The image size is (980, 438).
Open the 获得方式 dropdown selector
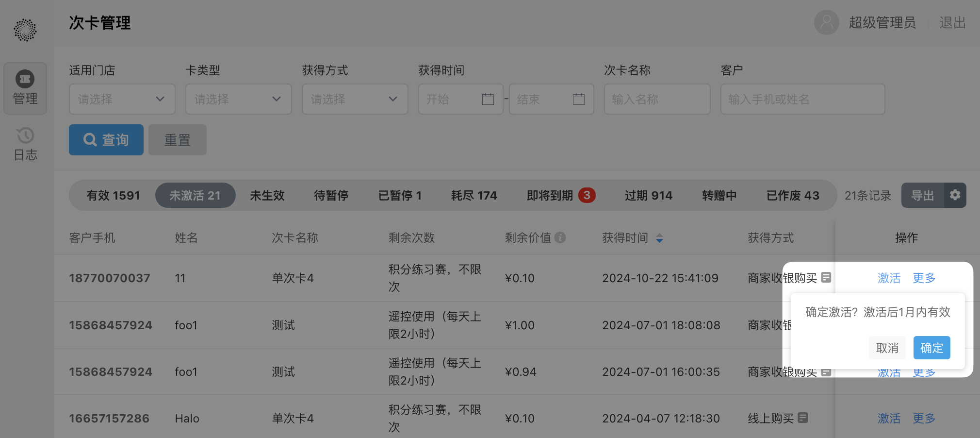355,99
